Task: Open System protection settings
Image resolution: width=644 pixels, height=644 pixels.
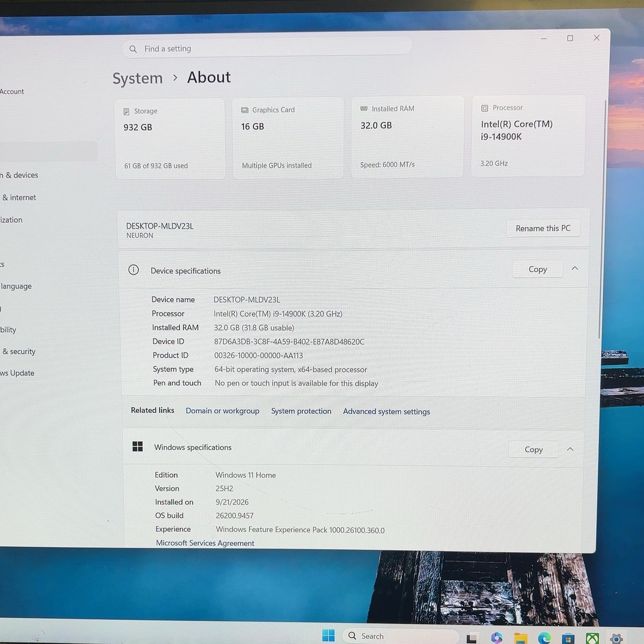Action: click(x=301, y=411)
